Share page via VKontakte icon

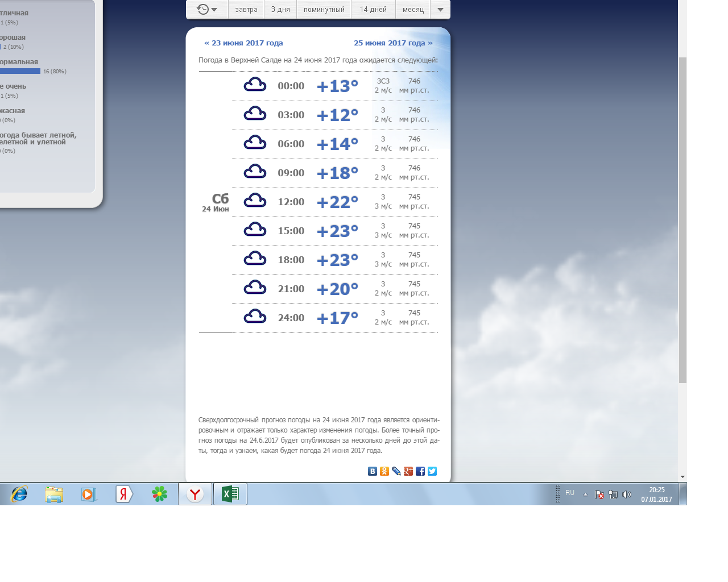(x=373, y=471)
